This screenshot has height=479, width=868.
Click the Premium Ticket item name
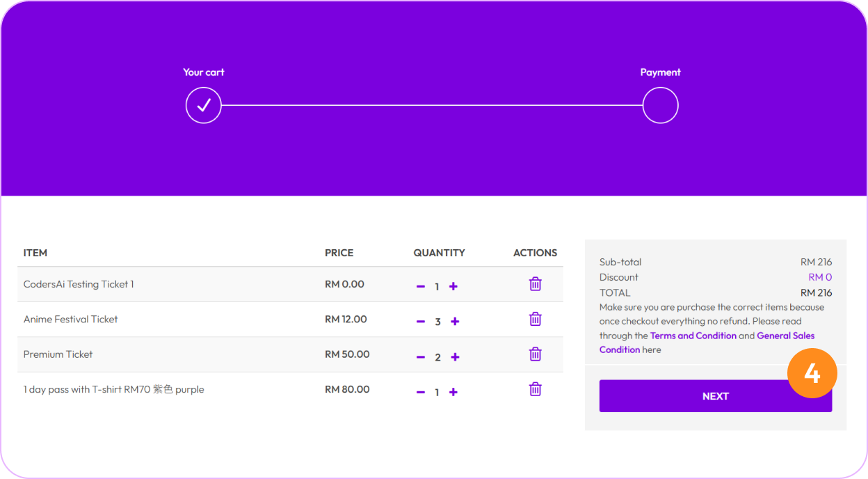coord(58,354)
